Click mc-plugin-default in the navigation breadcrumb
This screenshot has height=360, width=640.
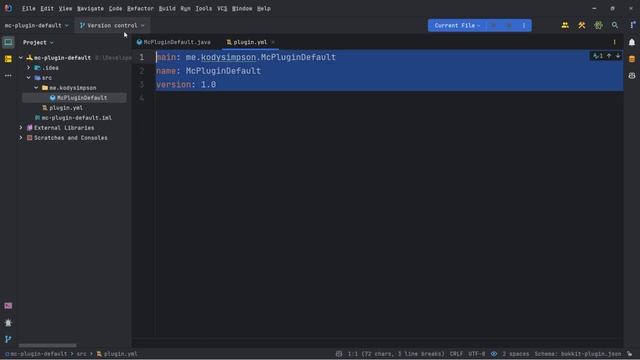click(x=36, y=354)
